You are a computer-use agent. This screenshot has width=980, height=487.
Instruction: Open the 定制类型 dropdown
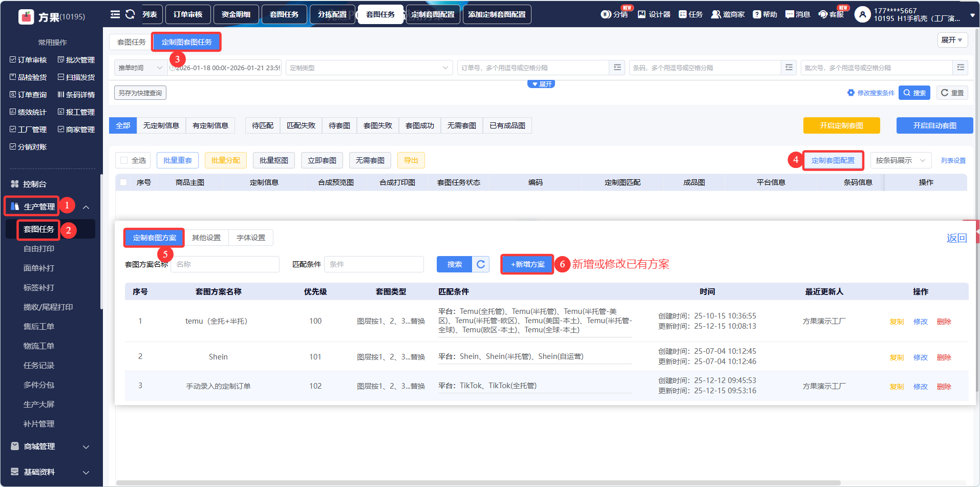pyautogui.click(x=369, y=68)
